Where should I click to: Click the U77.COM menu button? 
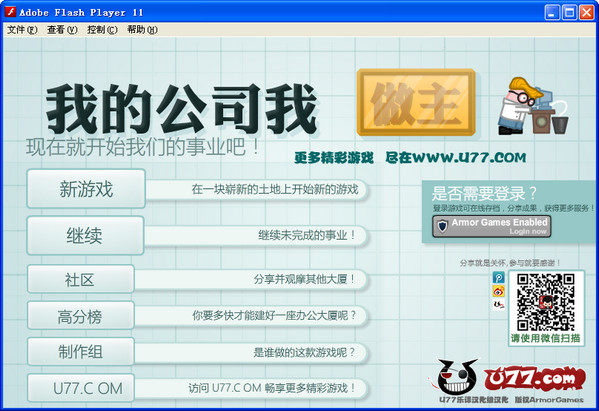click(x=81, y=388)
